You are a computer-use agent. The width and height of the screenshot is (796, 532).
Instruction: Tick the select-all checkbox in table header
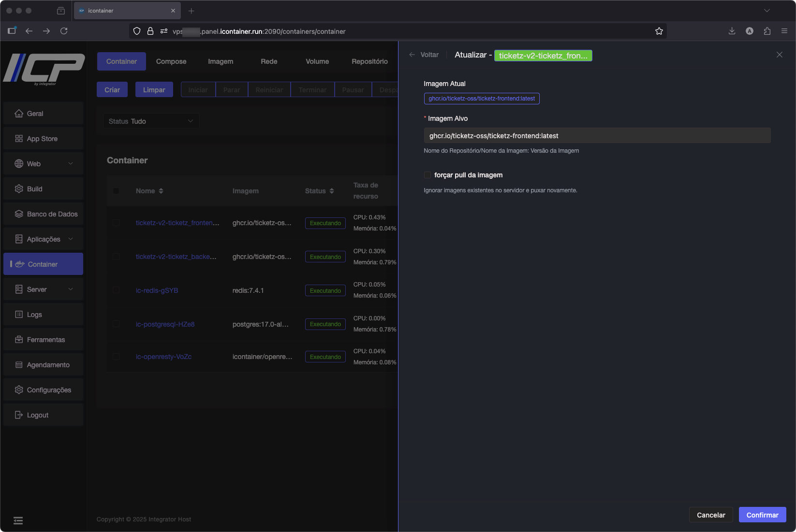pos(116,191)
